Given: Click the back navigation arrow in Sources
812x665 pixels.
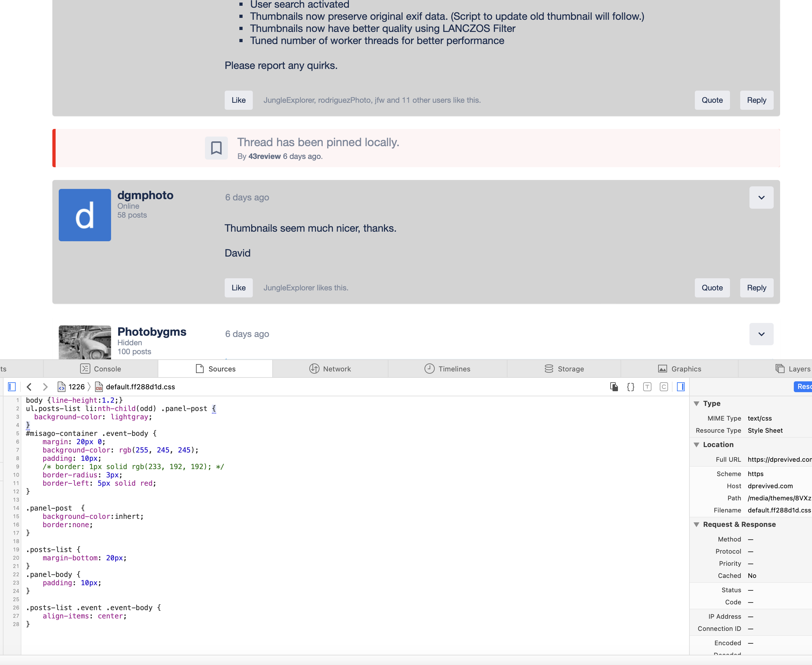Looking at the screenshot, I should [29, 387].
